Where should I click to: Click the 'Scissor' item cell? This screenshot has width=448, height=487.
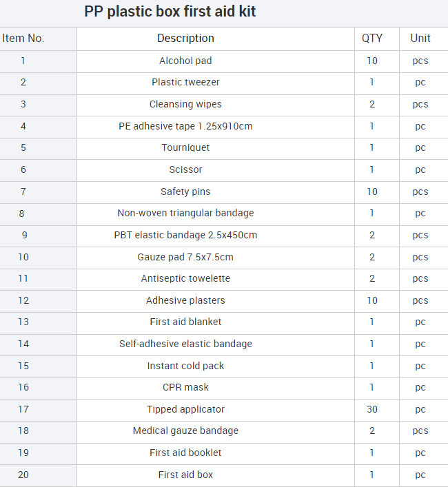(x=185, y=169)
